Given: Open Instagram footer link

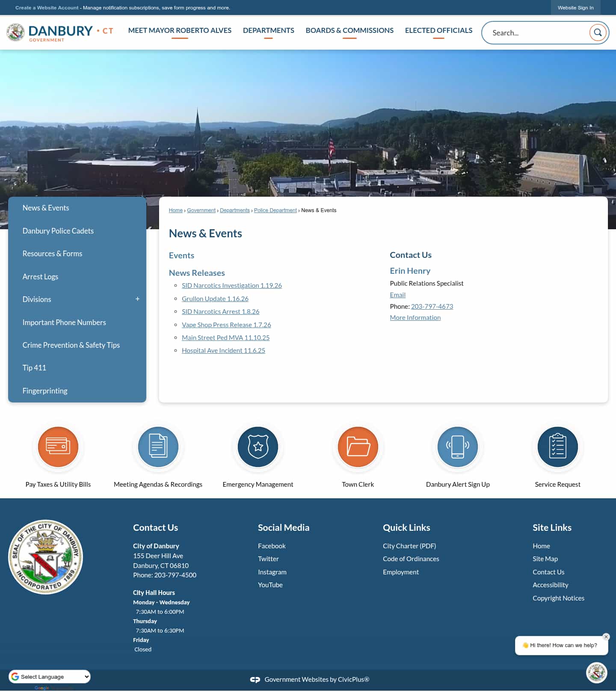Looking at the screenshot, I should click(272, 572).
